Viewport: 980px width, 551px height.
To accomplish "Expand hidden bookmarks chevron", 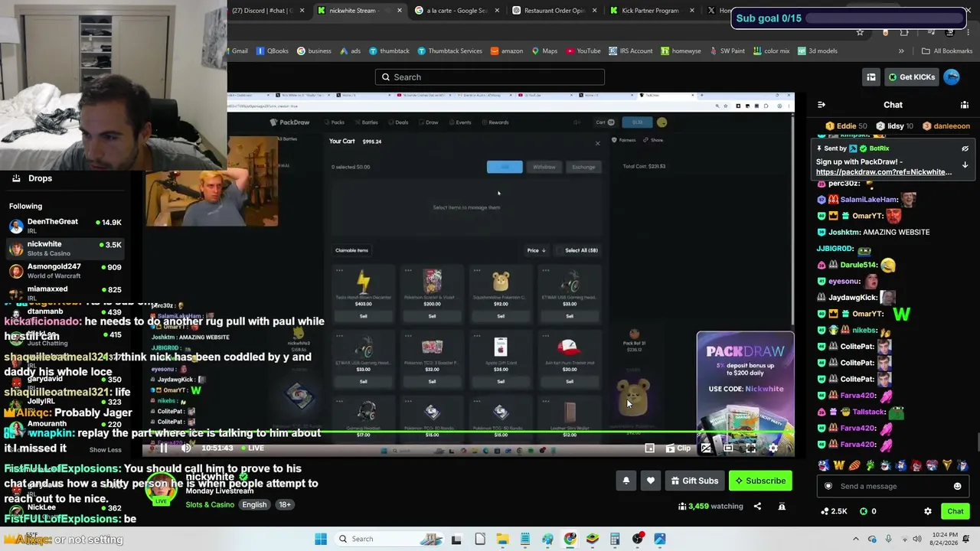I will pyautogui.click(x=901, y=51).
